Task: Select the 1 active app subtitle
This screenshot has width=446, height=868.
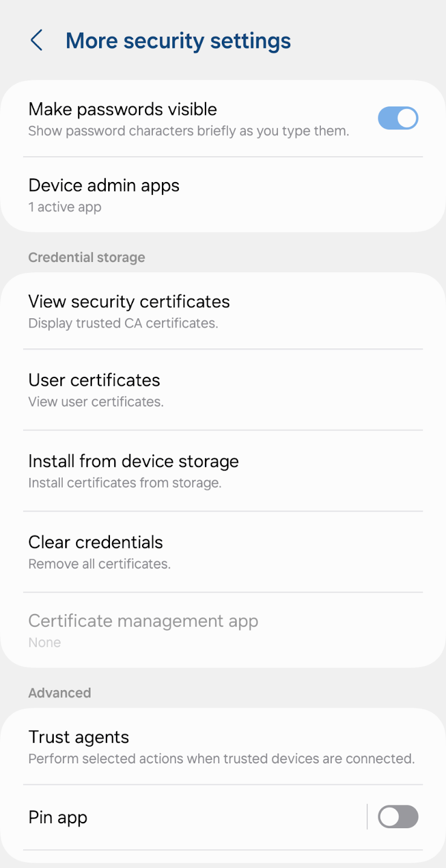Action: coord(65,207)
